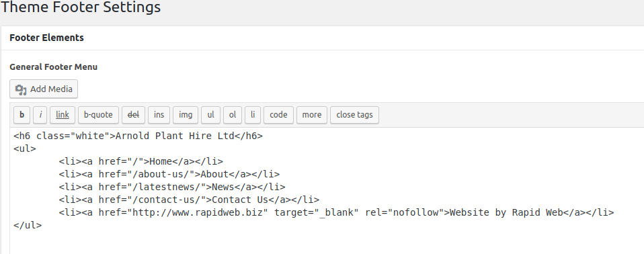Click the Add Media button
Image resolution: width=644 pixels, height=254 pixels.
(44, 89)
